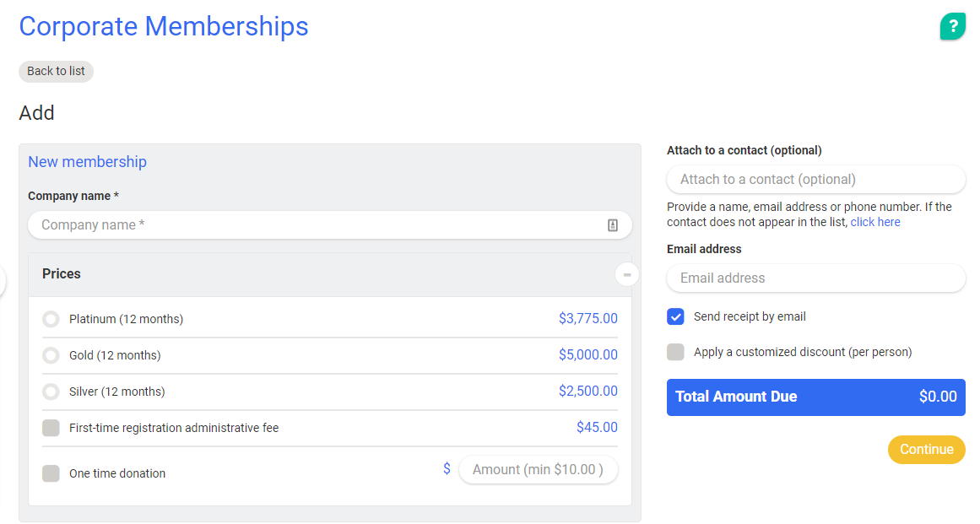This screenshot has height=524, width=980.
Task: Enable Apply a customized discount checkbox
Action: click(x=675, y=352)
